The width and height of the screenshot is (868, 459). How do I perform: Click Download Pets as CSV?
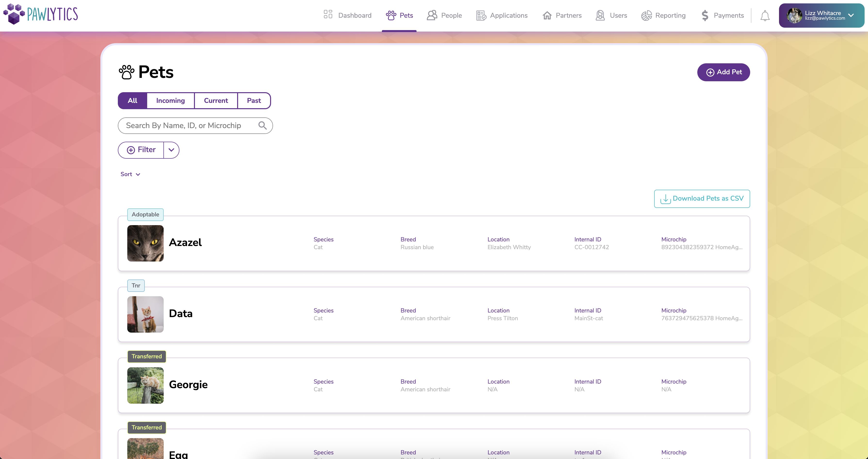click(x=701, y=199)
